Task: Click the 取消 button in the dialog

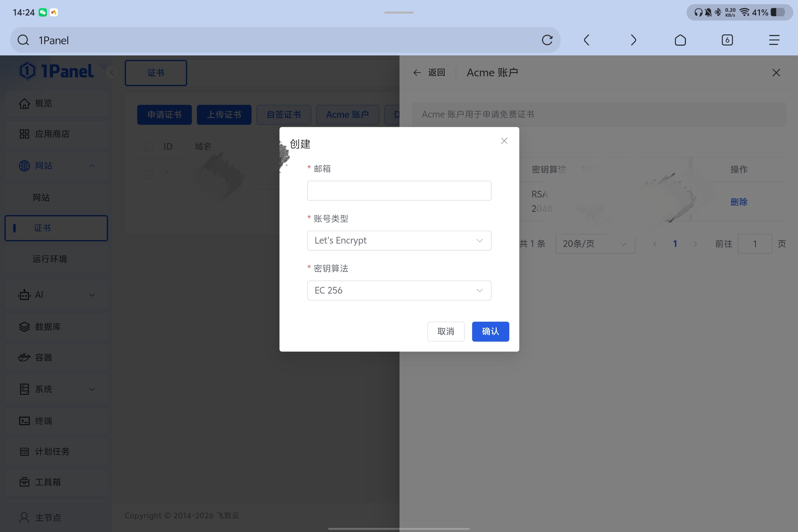Action: (x=445, y=331)
